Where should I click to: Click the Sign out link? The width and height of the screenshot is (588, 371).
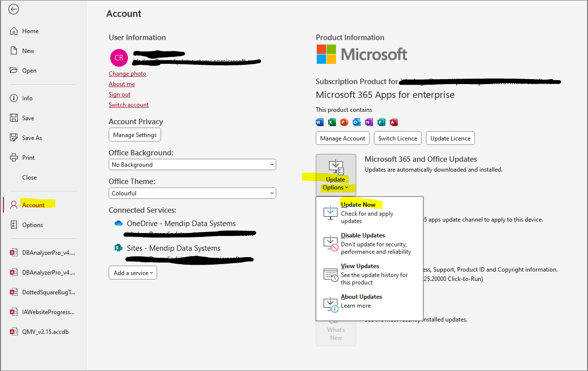coord(120,94)
